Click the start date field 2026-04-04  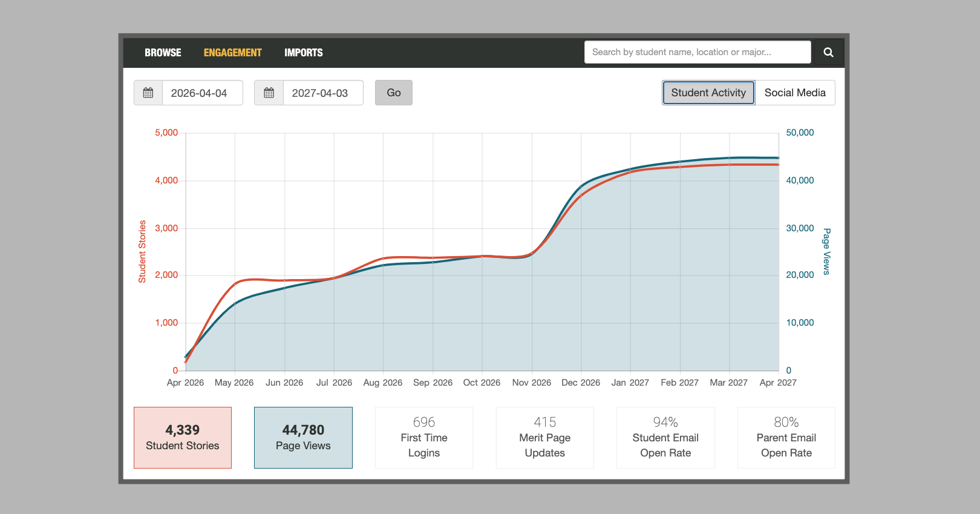coord(202,93)
